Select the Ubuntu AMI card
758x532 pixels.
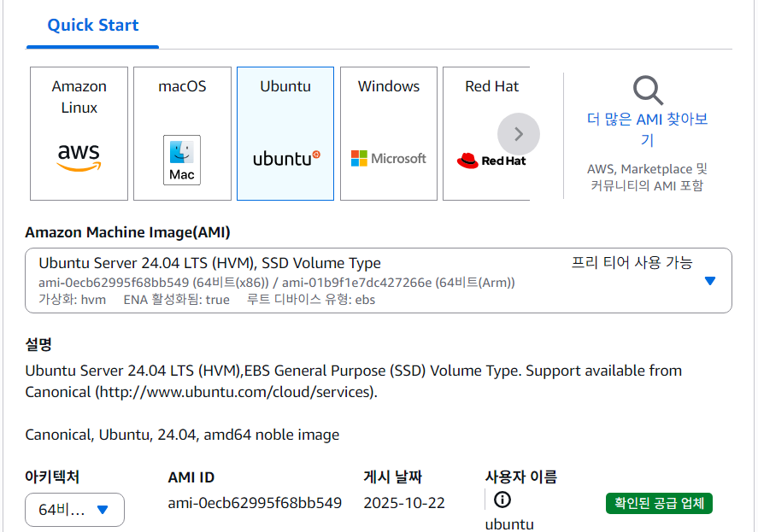pos(285,133)
